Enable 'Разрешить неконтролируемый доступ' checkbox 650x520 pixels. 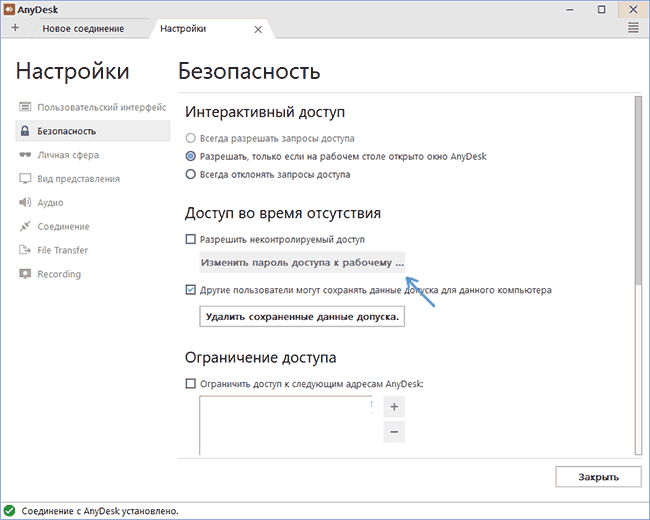[191, 240]
